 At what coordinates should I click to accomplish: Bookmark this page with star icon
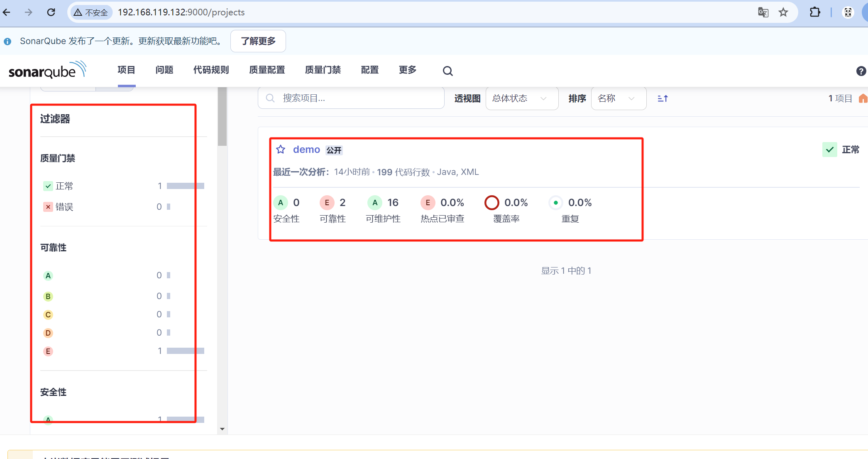pos(783,12)
